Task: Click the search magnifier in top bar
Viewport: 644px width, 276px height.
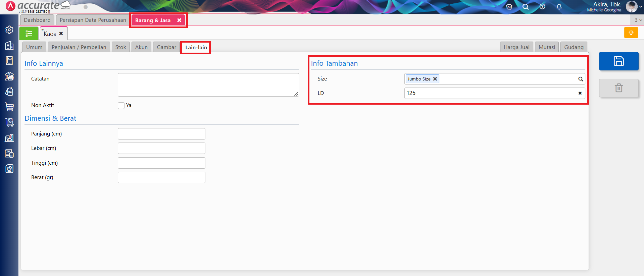Action: coord(526,7)
